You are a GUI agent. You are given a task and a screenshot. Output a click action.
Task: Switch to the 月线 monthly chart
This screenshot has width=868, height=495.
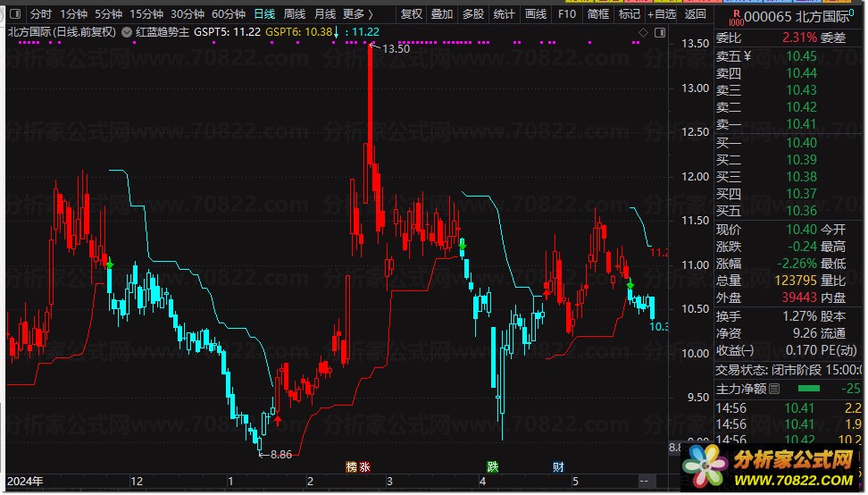tap(325, 13)
